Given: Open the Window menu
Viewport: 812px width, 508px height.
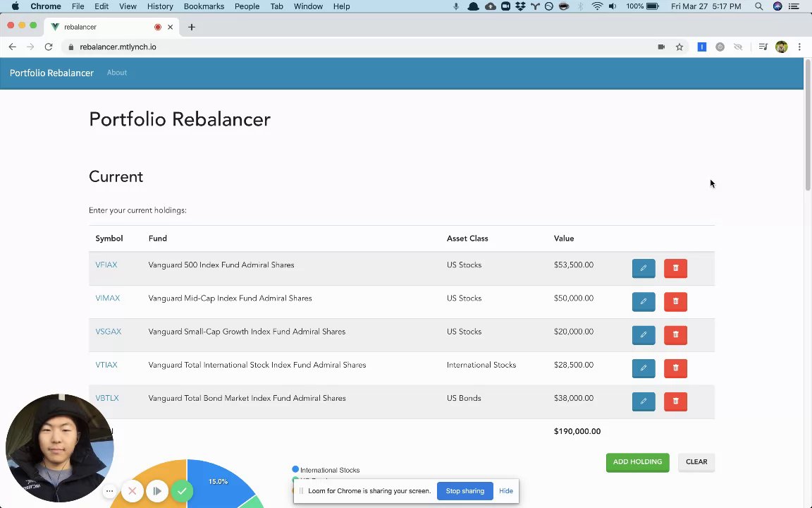Looking at the screenshot, I should click(x=308, y=6).
